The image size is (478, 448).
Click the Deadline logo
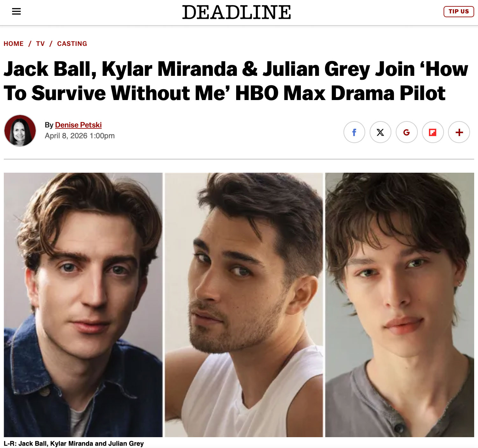(236, 12)
